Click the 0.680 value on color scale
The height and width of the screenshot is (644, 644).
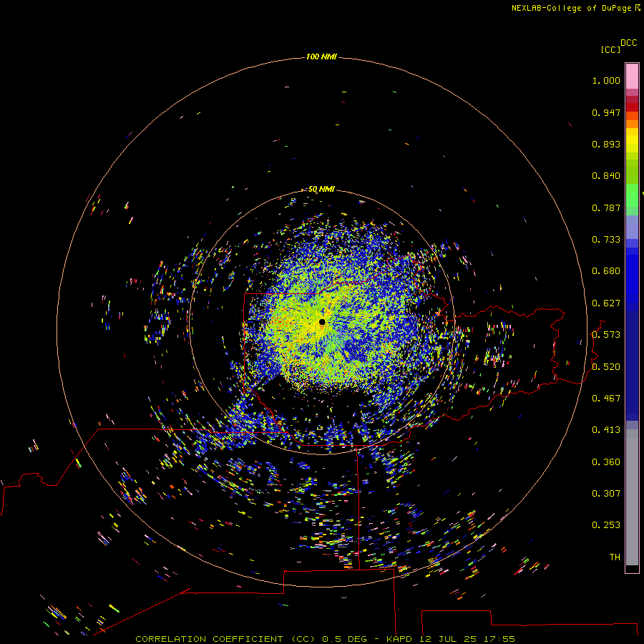coord(606,271)
